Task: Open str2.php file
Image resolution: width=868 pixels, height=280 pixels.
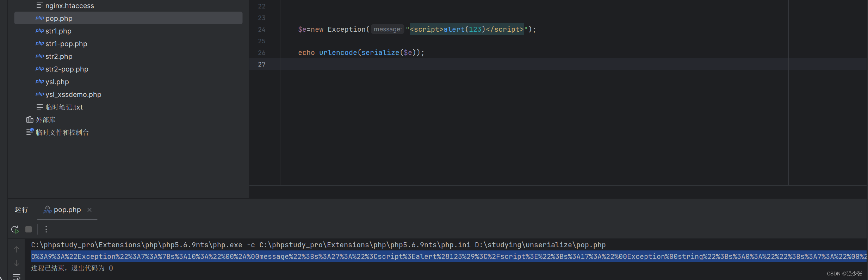Action: [59, 56]
